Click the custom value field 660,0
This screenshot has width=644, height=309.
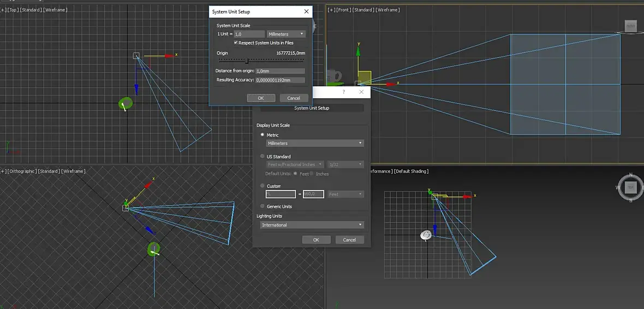314,194
